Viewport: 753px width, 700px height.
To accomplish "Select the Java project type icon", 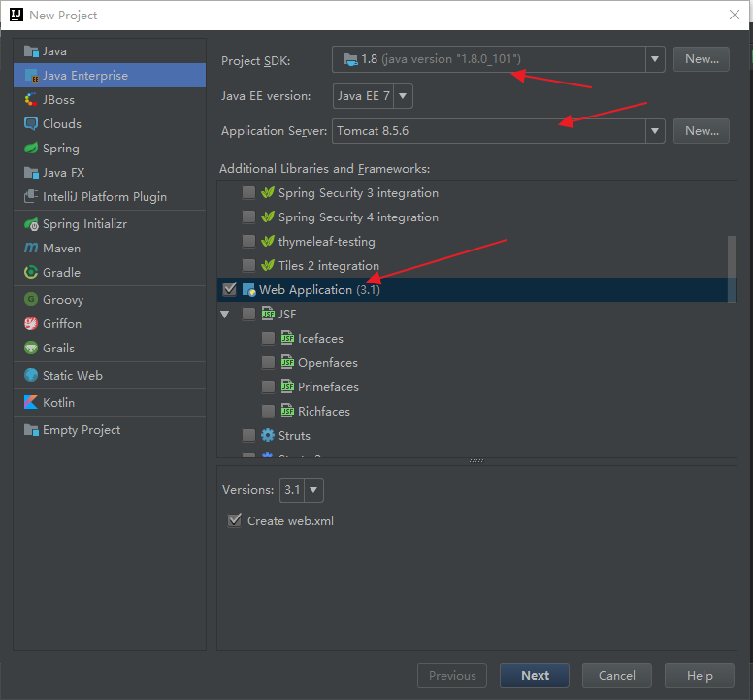I will 31,51.
